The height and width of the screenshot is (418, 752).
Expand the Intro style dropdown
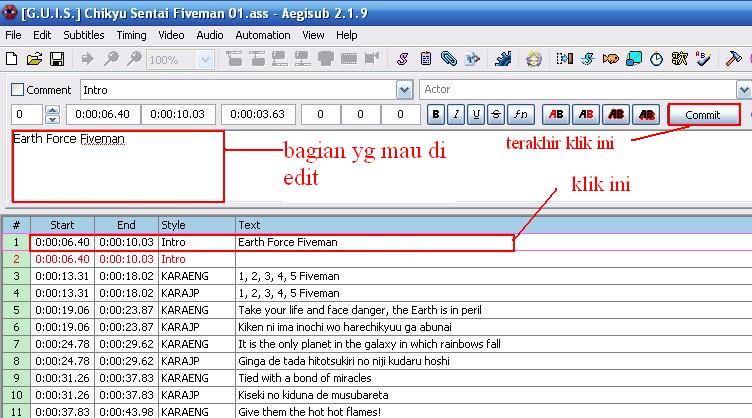coord(404,90)
